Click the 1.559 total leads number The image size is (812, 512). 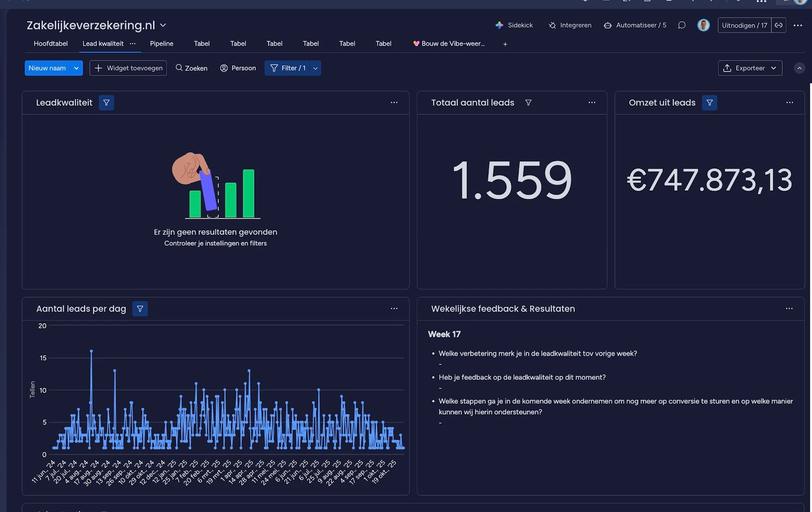512,180
